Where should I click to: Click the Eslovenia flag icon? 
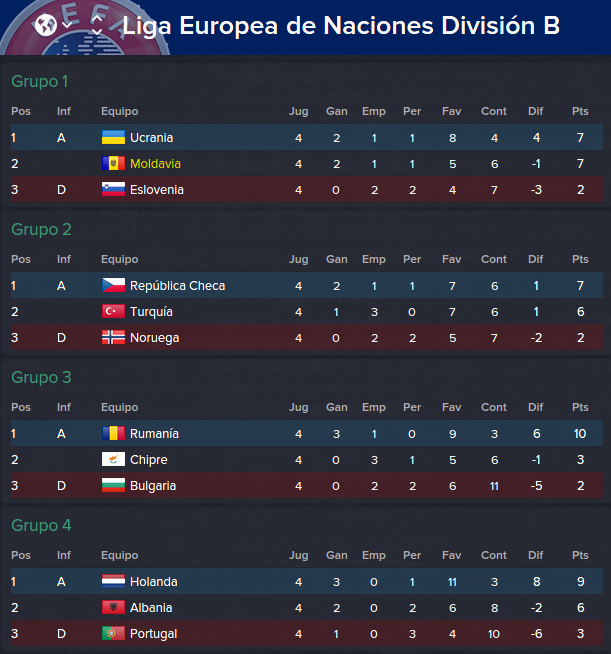pos(113,189)
